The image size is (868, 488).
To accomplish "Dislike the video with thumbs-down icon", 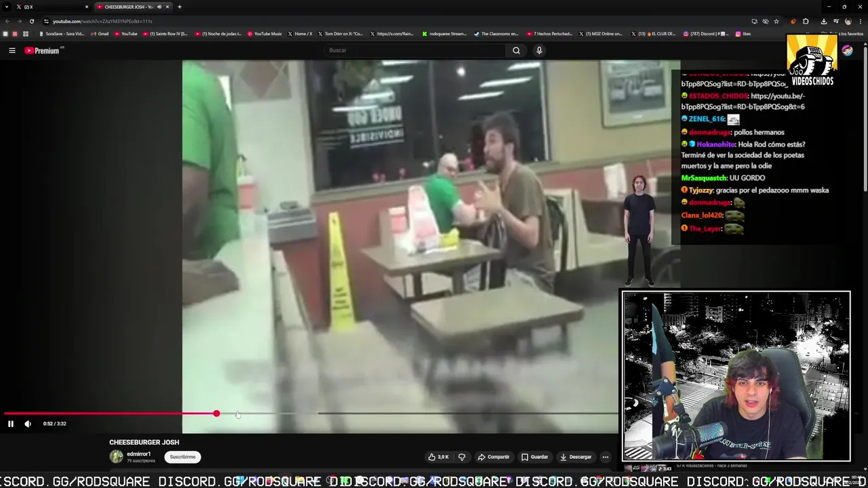I will 462,457.
